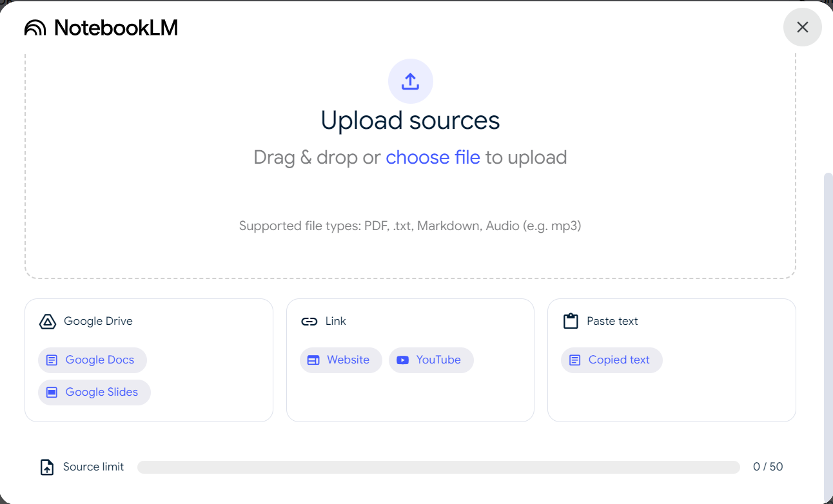
Task: Choose the Copied text option
Action: click(611, 360)
